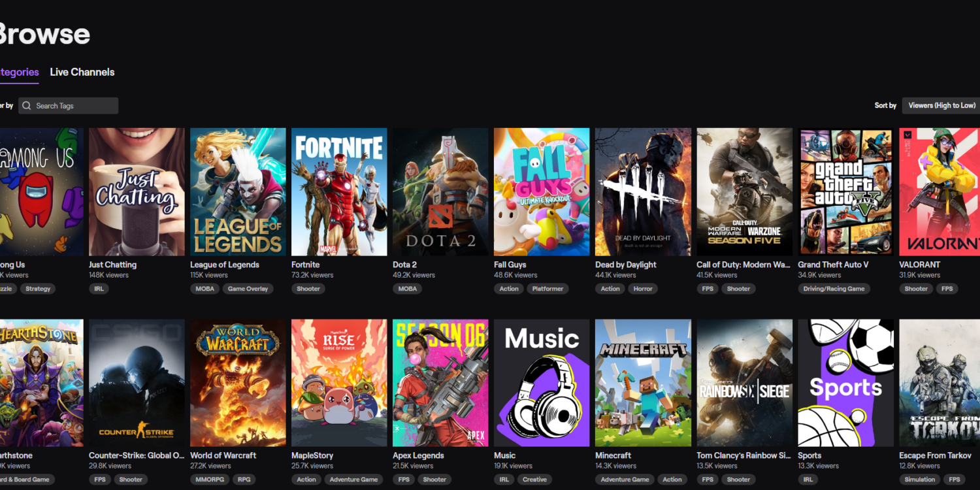The image size is (980, 490).
Task: Open the Sports category cover image
Action: [x=845, y=383]
